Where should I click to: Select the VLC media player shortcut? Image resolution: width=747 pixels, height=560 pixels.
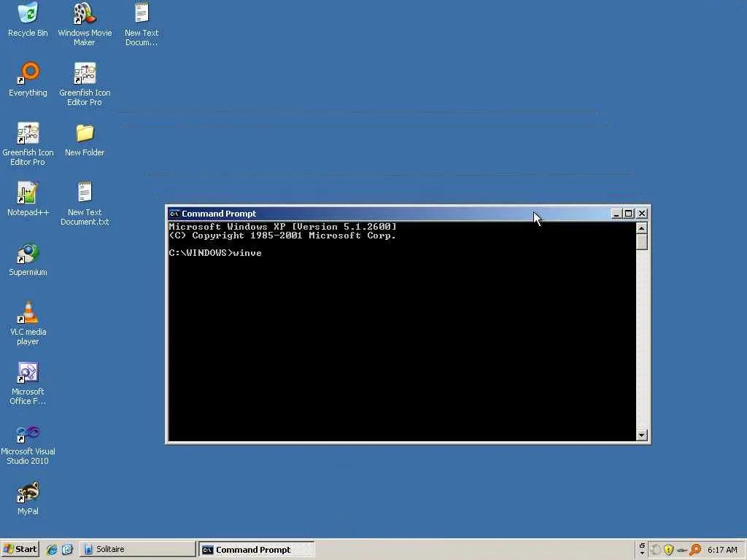pyautogui.click(x=28, y=323)
